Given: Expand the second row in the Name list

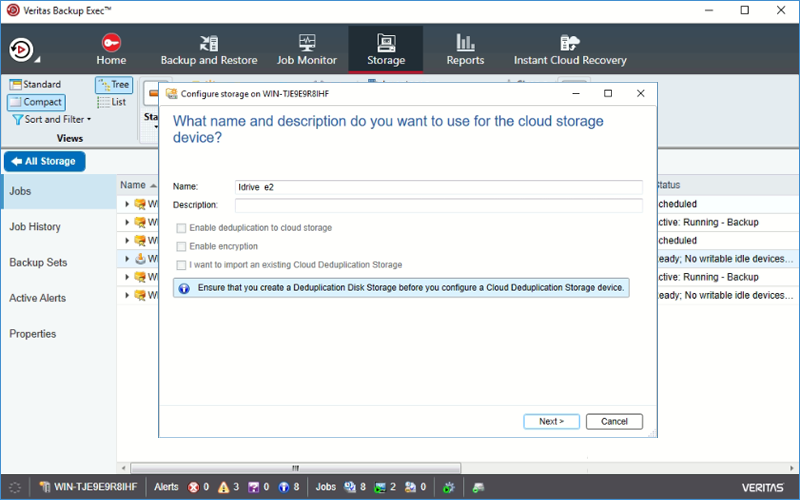Looking at the screenshot, I should [x=127, y=222].
